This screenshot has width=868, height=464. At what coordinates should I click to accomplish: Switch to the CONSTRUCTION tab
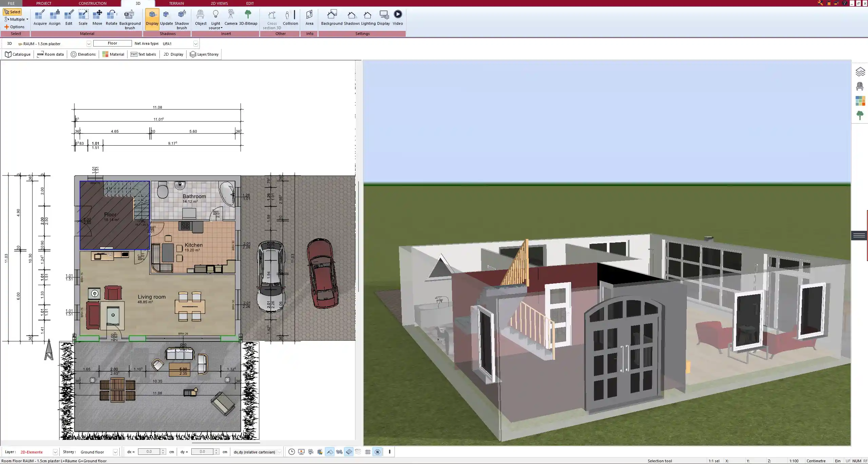(x=93, y=3)
